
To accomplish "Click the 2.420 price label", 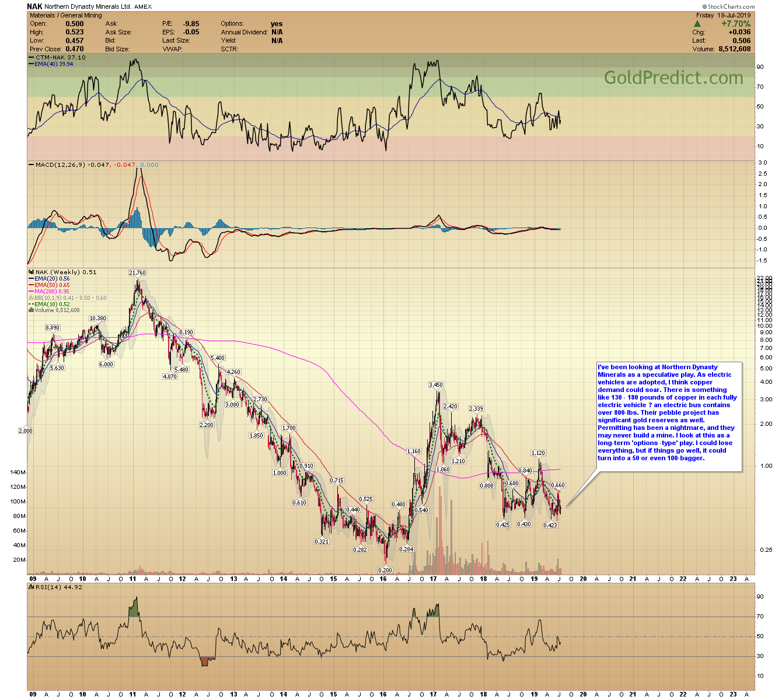I will point(451,407).
